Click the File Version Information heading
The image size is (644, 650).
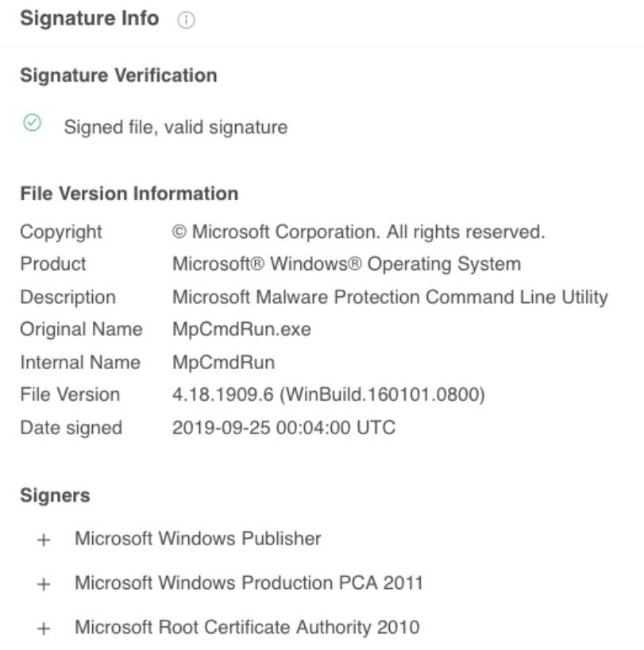tap(129, 194)
